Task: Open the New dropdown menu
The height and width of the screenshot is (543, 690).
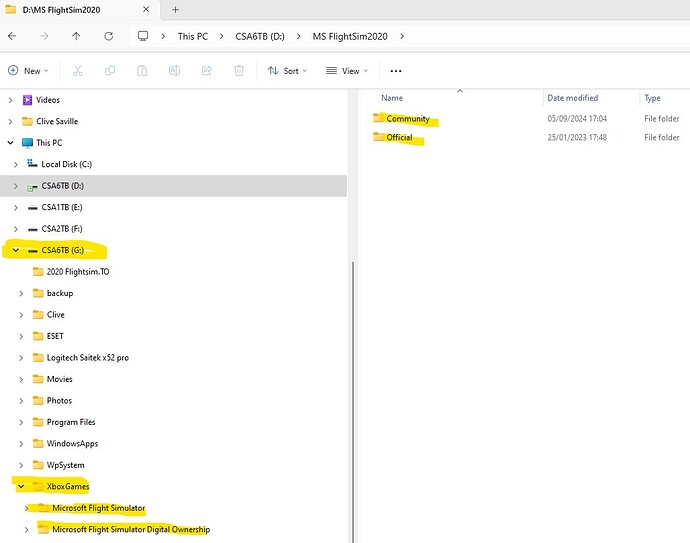Action: coord(28,71)
